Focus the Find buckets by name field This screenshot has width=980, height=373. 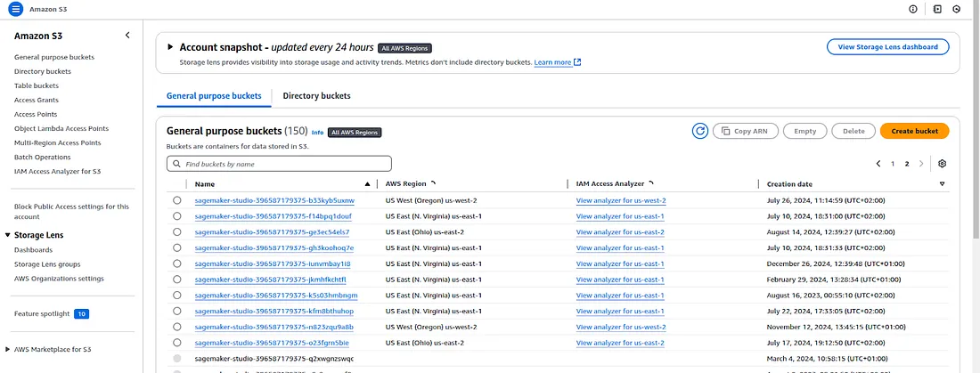pyautogui.click(x=280, y=164)
